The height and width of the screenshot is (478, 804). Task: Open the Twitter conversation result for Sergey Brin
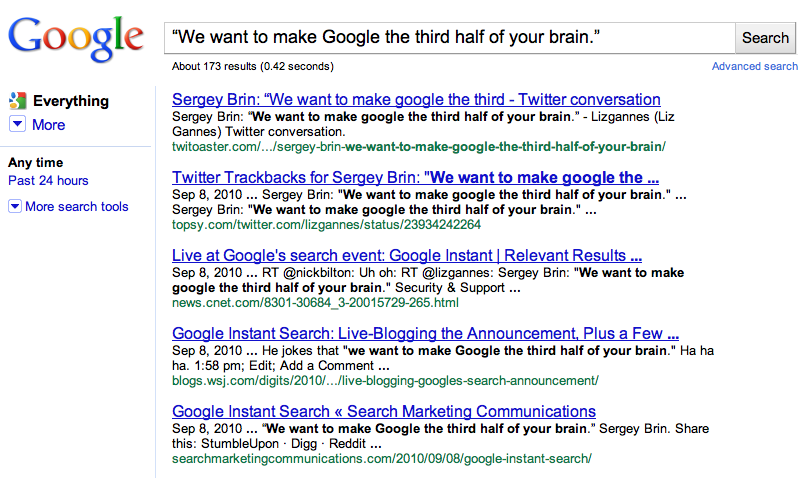pos(416,100)
